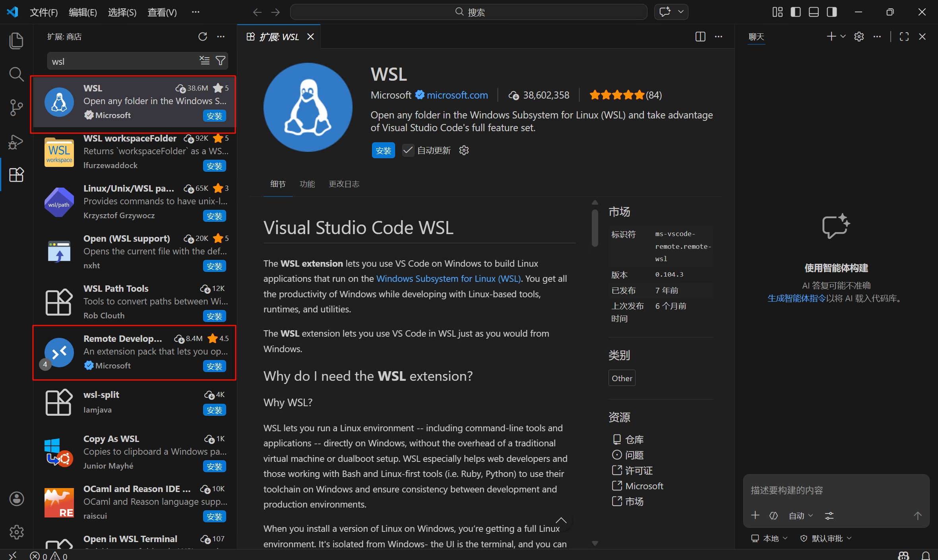Click the filter extensions funnel icon

pos(221,60)
